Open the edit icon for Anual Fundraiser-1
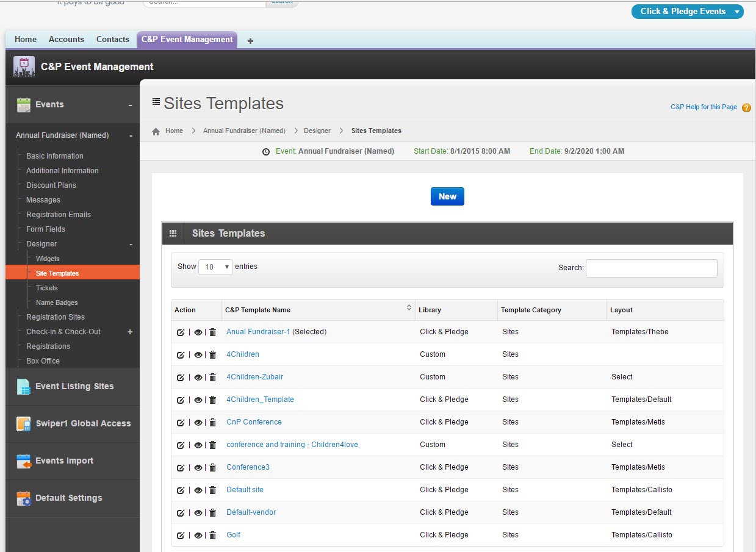 [181, 332]
